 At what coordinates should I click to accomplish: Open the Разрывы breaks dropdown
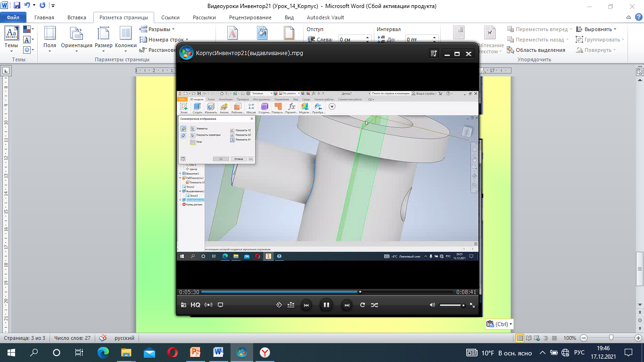[157, 29]
